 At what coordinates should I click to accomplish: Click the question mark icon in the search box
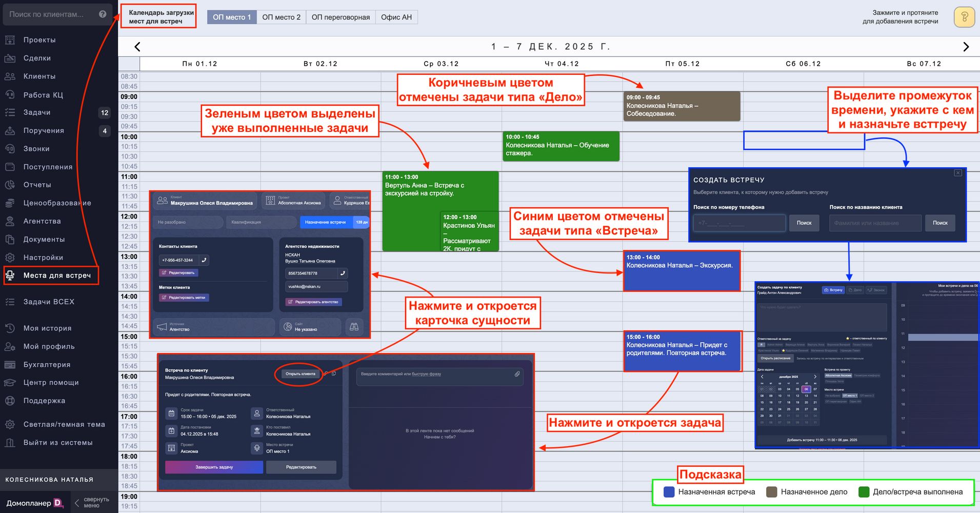tap(103, 14)
